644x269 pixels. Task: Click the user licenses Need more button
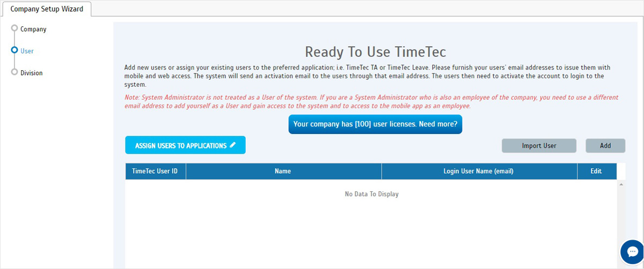375,124
